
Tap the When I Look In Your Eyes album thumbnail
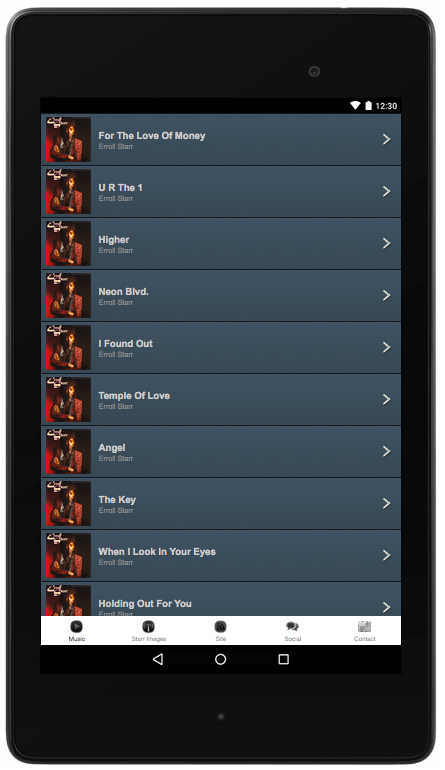point(68,555)
